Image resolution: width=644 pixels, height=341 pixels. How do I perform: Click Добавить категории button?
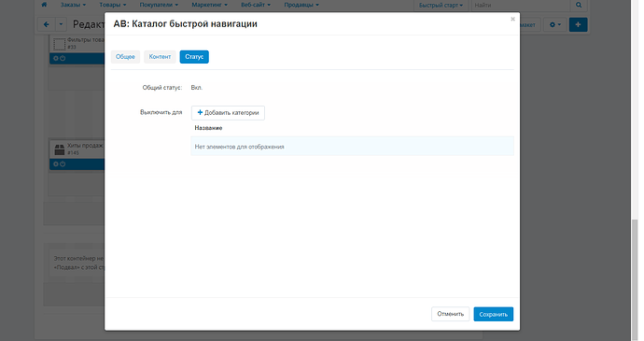coord(228,113)
